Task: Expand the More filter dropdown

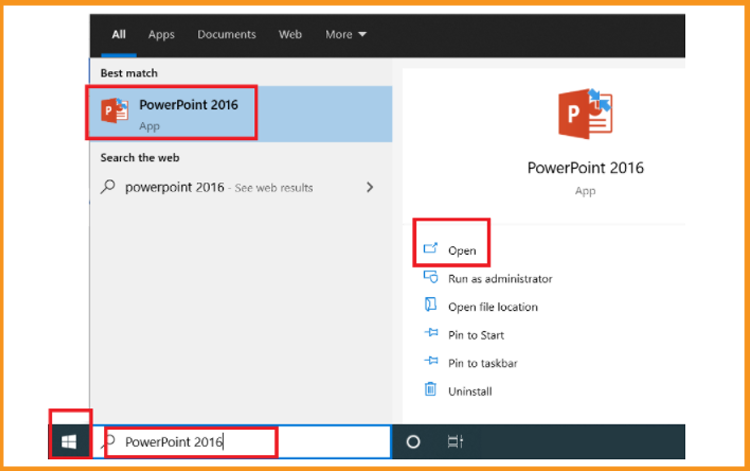Action: tap(345, 34)
